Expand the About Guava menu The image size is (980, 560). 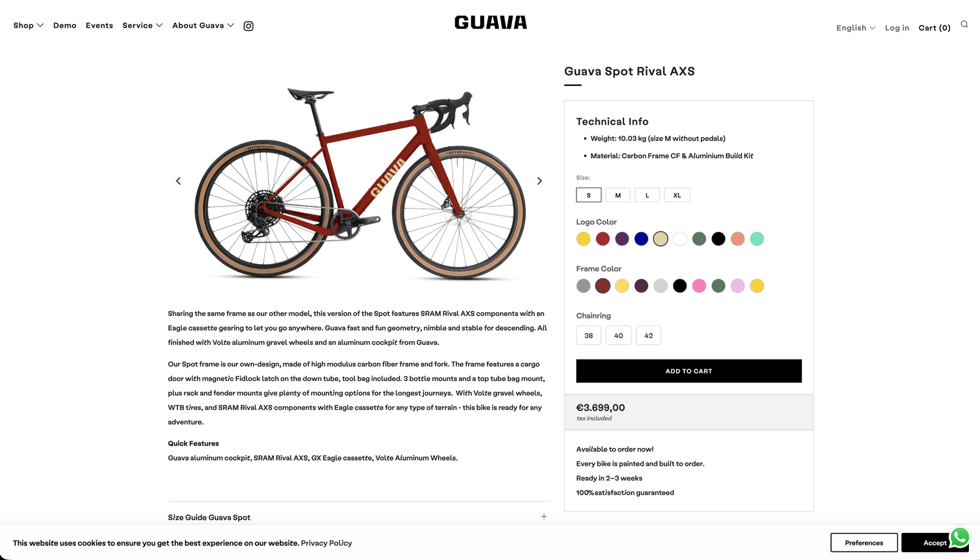tap(203, 26)
